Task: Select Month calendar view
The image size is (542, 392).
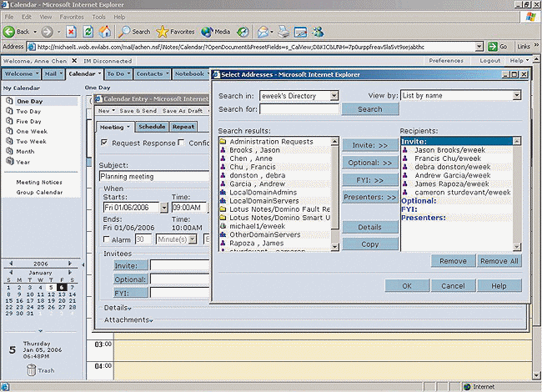Action: coord(25,152)
